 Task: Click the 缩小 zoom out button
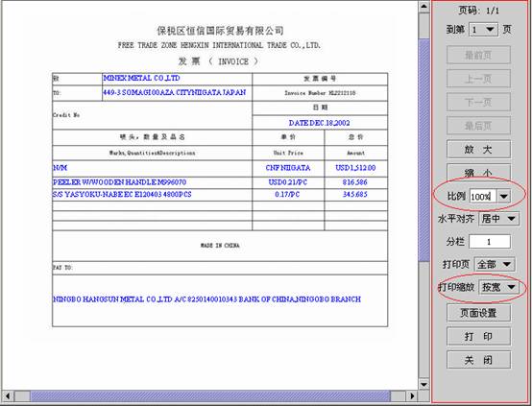click(x=478, y=173)
